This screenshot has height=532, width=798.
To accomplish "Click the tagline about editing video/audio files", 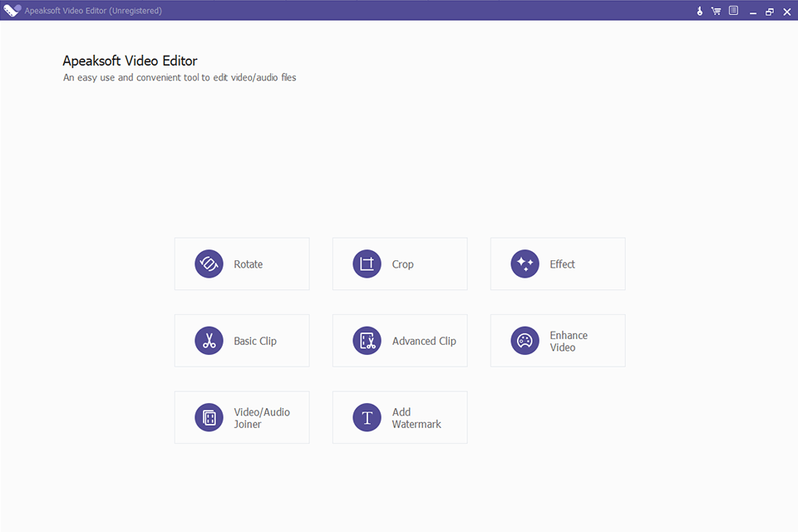I will point(180,77).
